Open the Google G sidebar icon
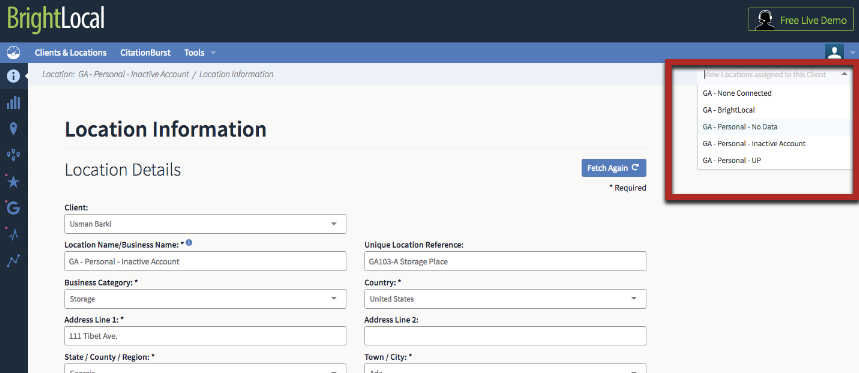 (13, 208)
